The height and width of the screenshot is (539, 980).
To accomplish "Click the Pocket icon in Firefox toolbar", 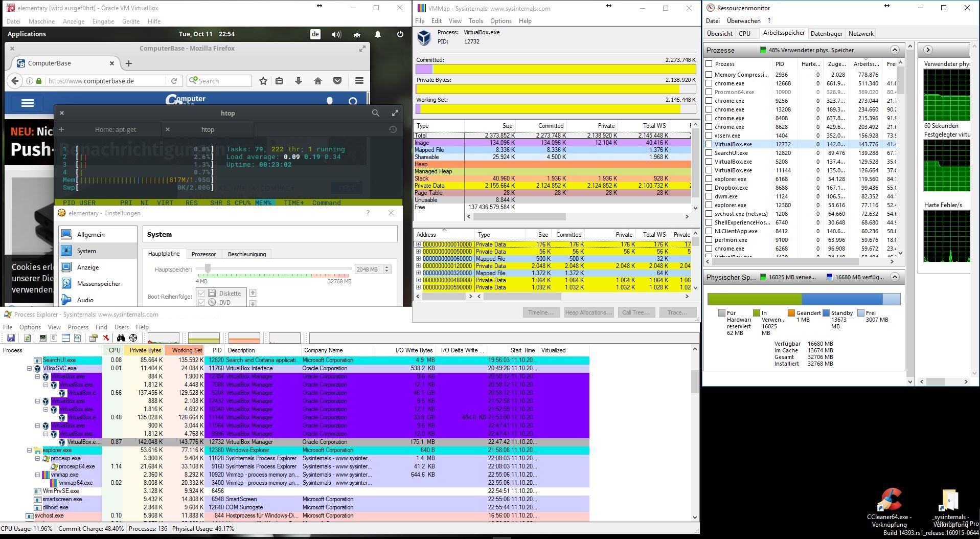I will [337, 81].
